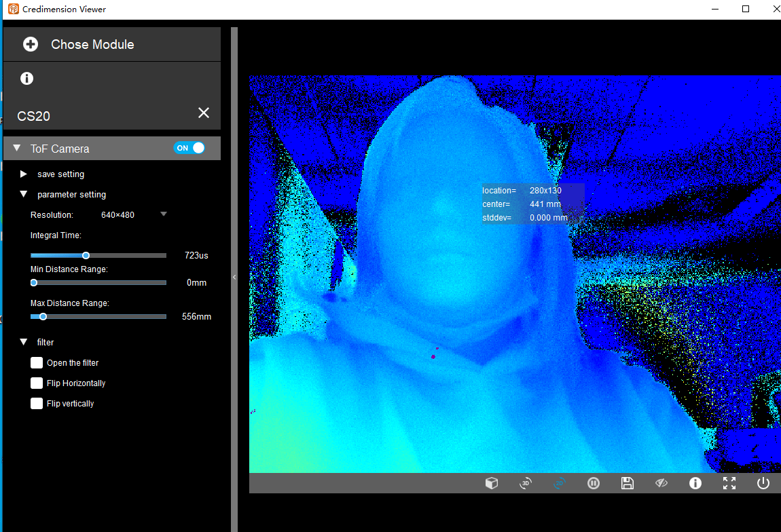The image size is (781, 532).
Task: Switch to 2D view mode
Action: click(559, 483)
